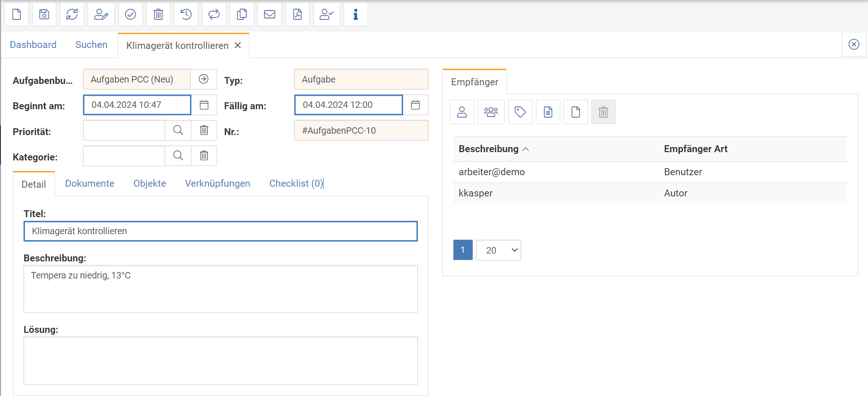Screen dimensions: 868x396
Task: Export the task using the PDF icon
Action: coord(297,15)
